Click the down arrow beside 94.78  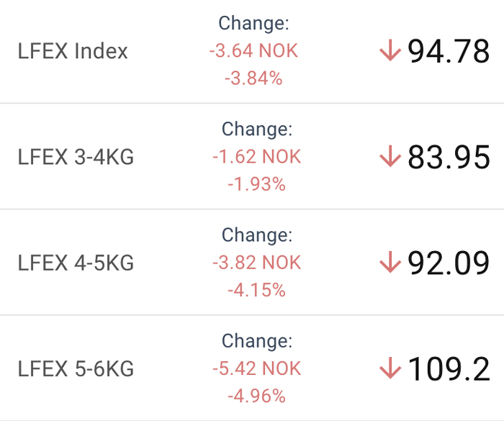point(390,51)
